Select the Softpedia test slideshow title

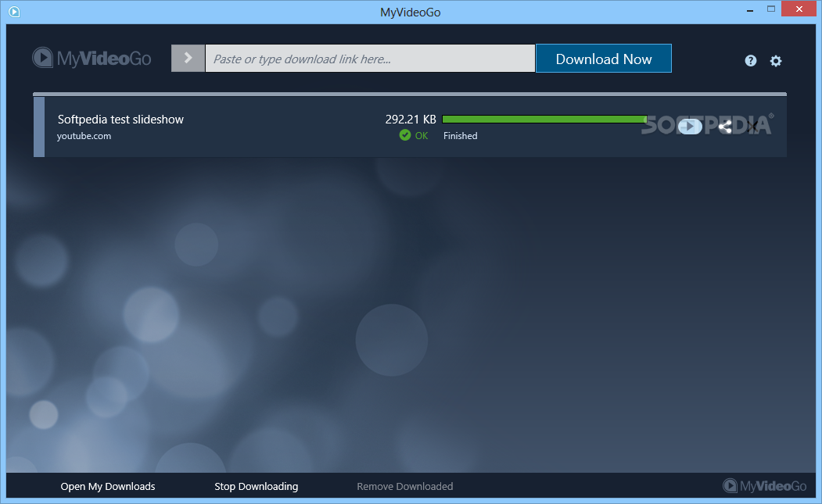click(x=120, y=120)
